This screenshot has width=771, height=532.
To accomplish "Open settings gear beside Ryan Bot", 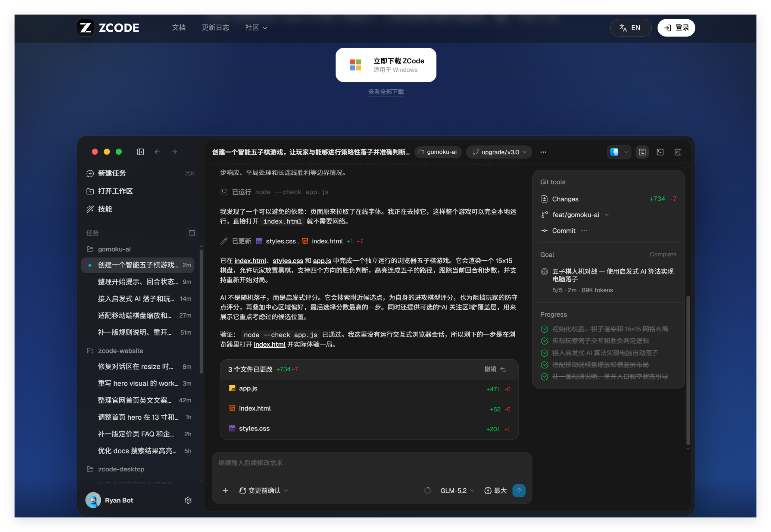I will point(188,500).
